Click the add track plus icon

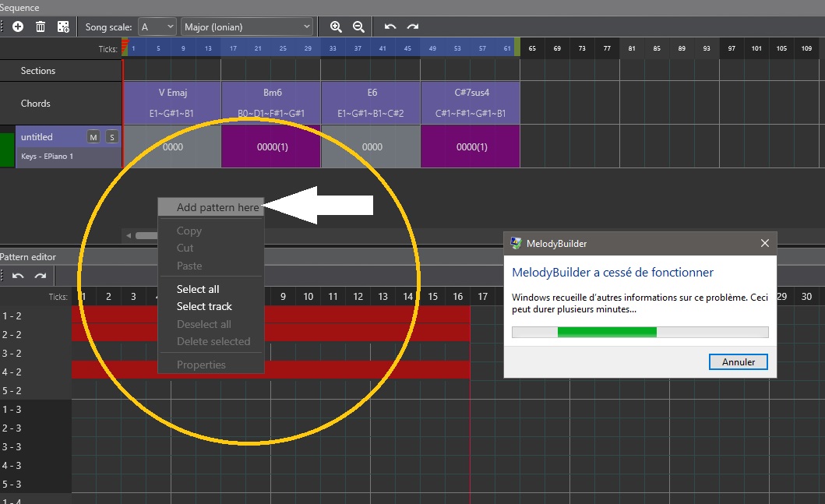18,26
